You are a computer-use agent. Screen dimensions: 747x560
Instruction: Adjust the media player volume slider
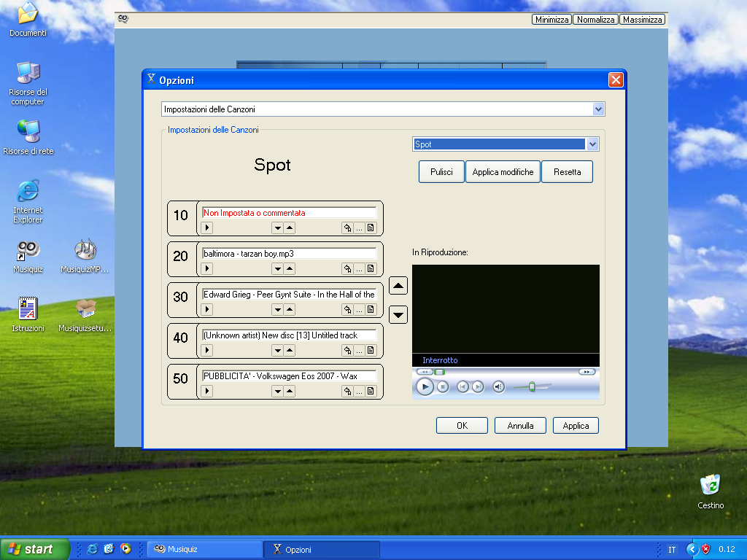(532, 387)
